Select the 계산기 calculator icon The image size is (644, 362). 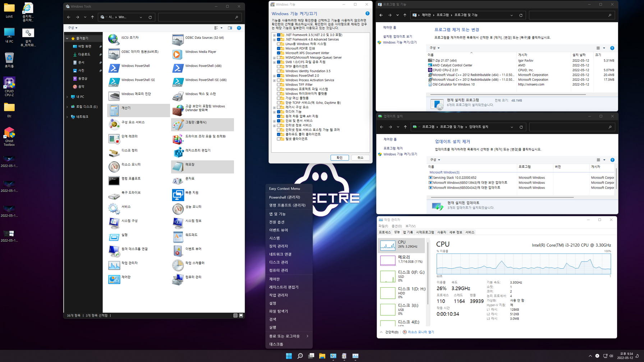coord(114,110)
